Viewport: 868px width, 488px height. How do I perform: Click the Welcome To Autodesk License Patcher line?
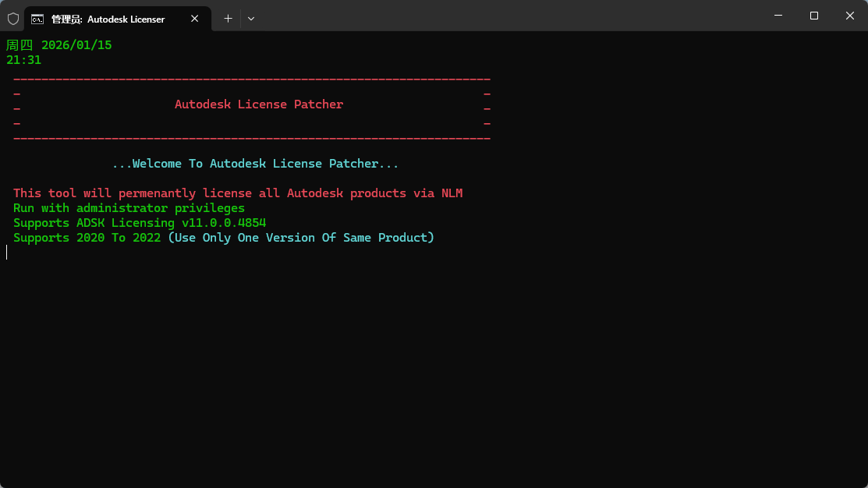coord(255,164)
